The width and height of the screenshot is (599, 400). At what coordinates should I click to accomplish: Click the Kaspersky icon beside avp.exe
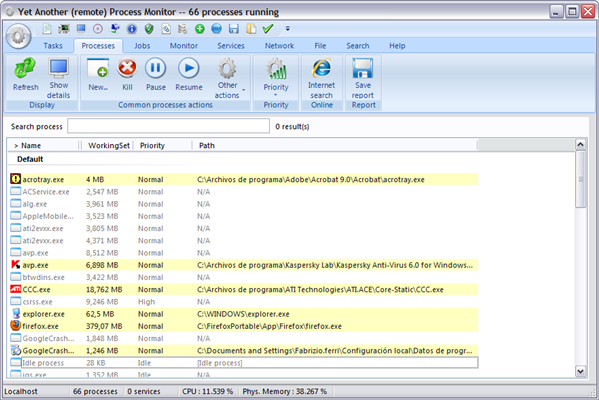15,265
